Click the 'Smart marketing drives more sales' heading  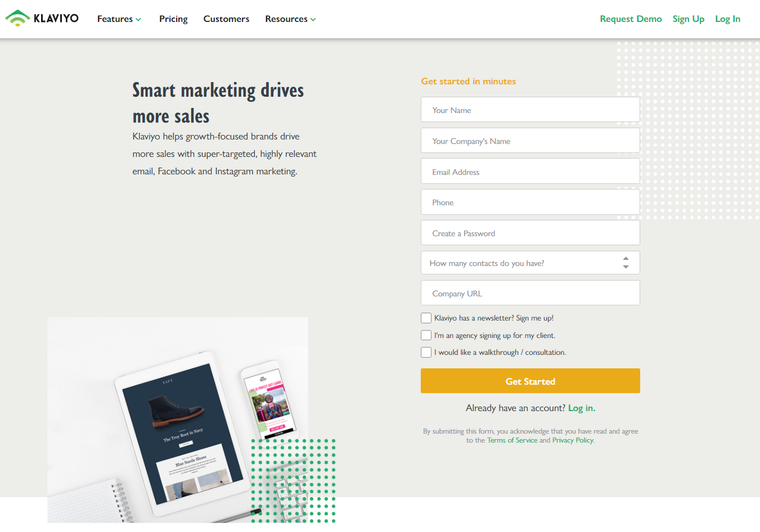point(218,103)
